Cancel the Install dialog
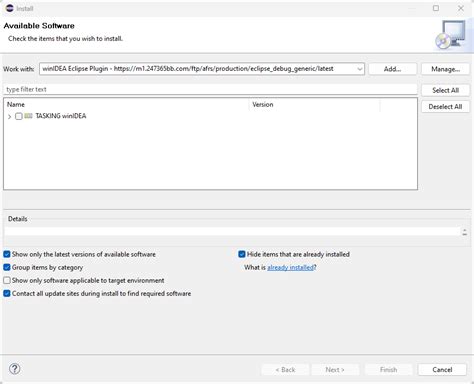Image resolution: width=474 pixels, height=384 pixels. [442, 369]
